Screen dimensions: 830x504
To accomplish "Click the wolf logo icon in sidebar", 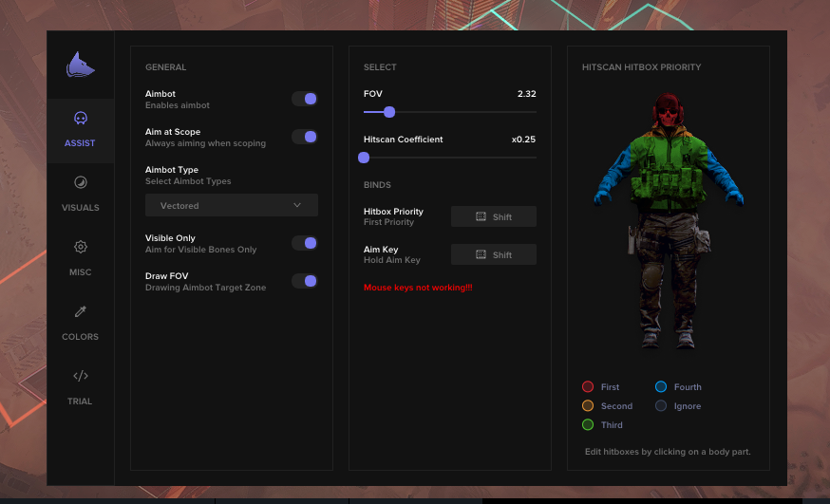I will [81, 65].
